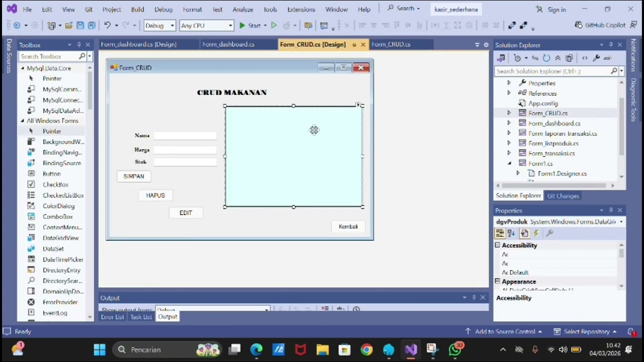
Task: Toggle auto-hide pin on Solution Explorer
Action: [611, 45]
